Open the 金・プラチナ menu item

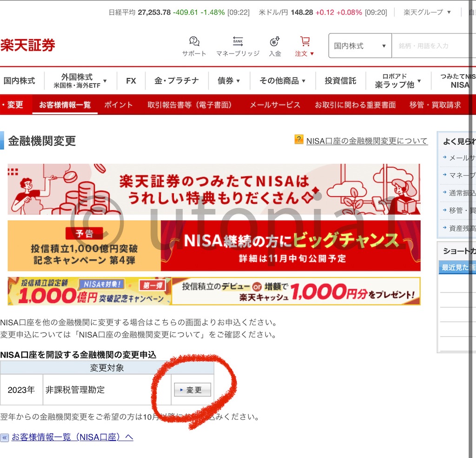point(177,81)
